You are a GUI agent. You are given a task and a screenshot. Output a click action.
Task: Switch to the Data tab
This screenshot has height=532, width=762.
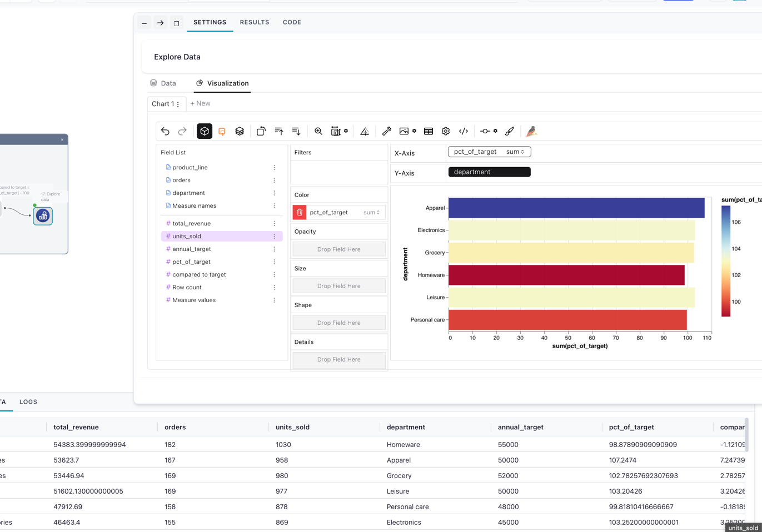coord(163,83)
